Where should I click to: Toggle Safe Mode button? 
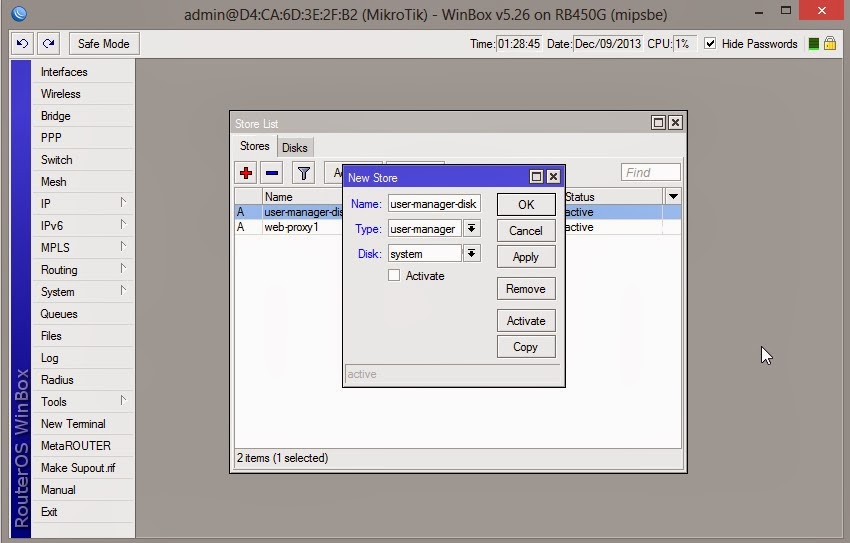tap(104, 43)
